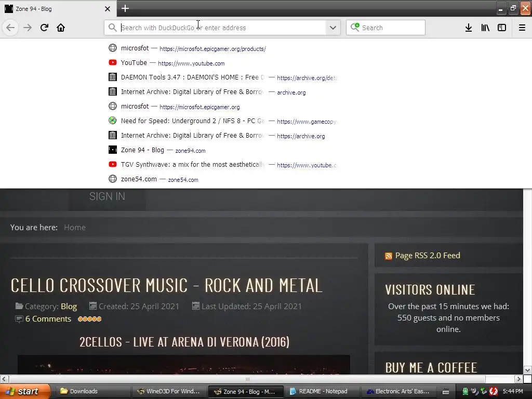Choose Need for Speed Underground 2 suggestion
The width and height of the screenshot is (532, 399).
[x=222, y=121]
